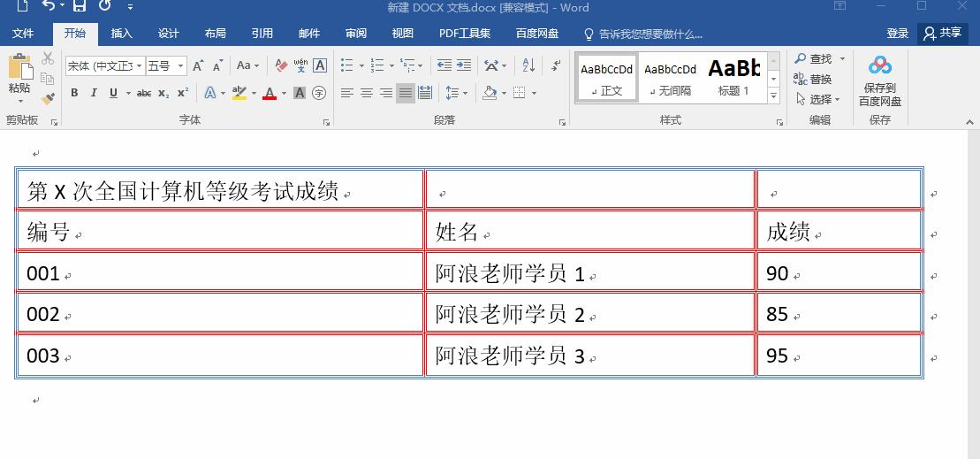
Task: Apply character border icon
Action: tap(320, 65)
